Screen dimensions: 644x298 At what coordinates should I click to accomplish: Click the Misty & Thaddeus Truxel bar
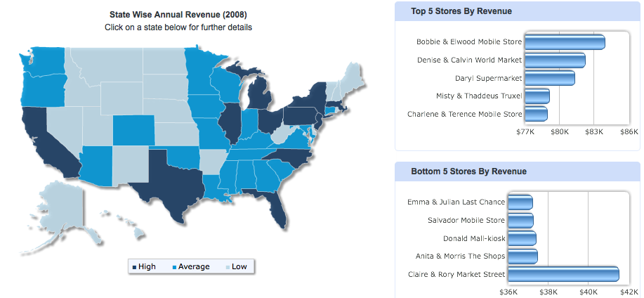click(537, 96)
